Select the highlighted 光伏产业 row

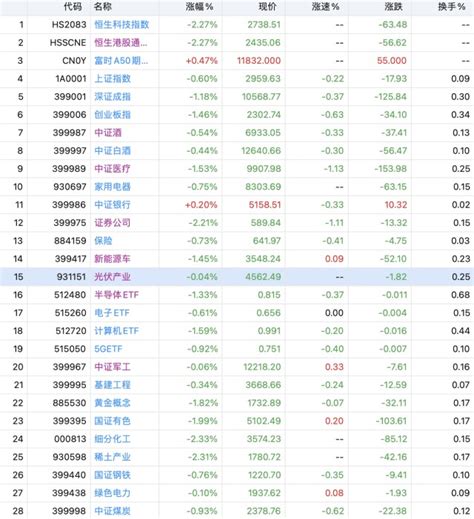[x=237, y=277]
